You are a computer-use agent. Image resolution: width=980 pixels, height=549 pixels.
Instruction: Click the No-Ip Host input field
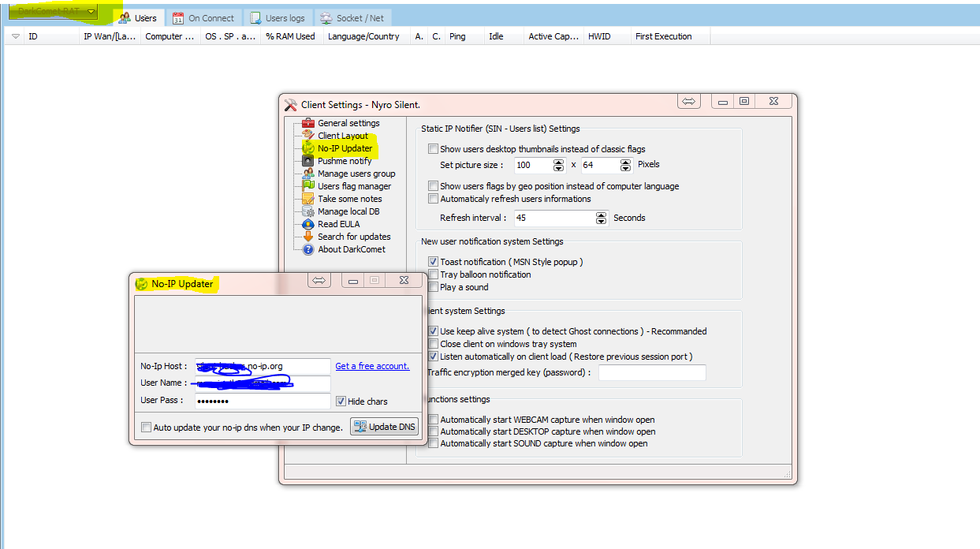263,366
